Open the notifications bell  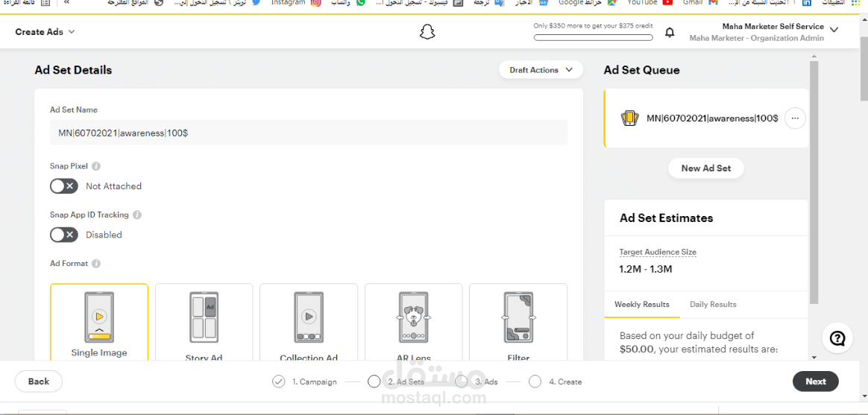(x=670, y=33)
